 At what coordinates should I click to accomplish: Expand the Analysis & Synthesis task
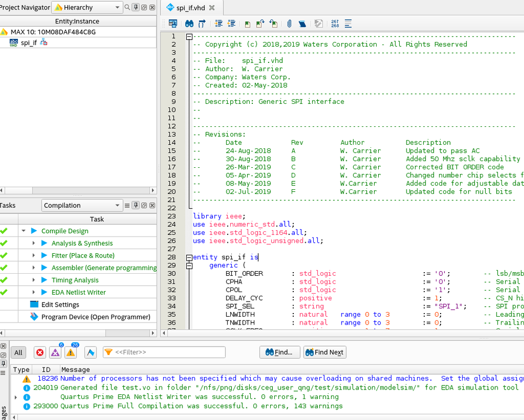click(34, 243)
